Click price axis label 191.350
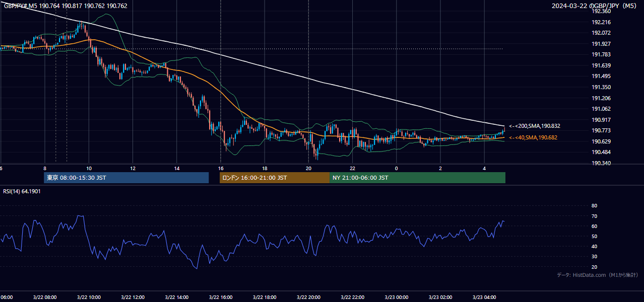The height and width of the screenshot is (302, 644). (x=601, y=87)
